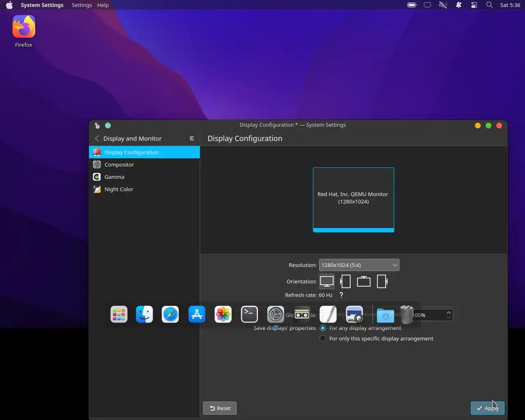Select the QEMU Monitor display preview
This screenshot has height=420, width=525.
click(x=354, y=200)
